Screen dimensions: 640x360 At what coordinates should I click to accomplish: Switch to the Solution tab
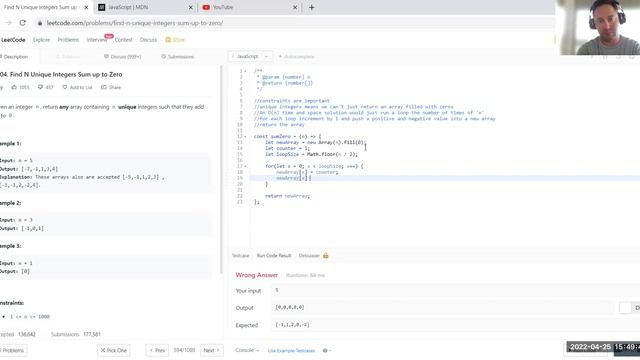click(68, 57)
